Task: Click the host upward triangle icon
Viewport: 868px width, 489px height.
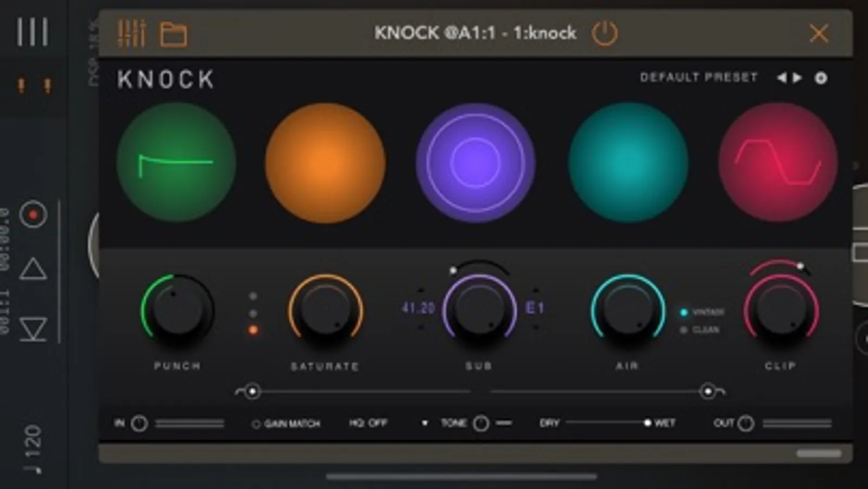Action: (33, 269)
